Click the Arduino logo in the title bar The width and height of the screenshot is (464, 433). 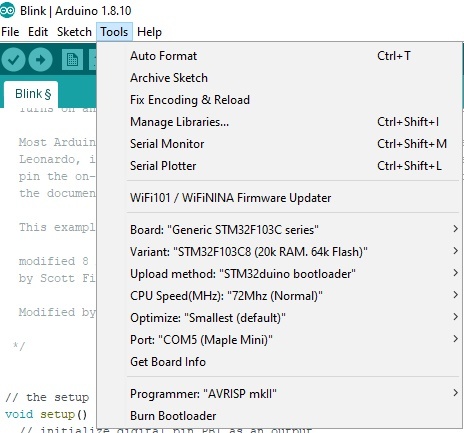tap(8, 10)
